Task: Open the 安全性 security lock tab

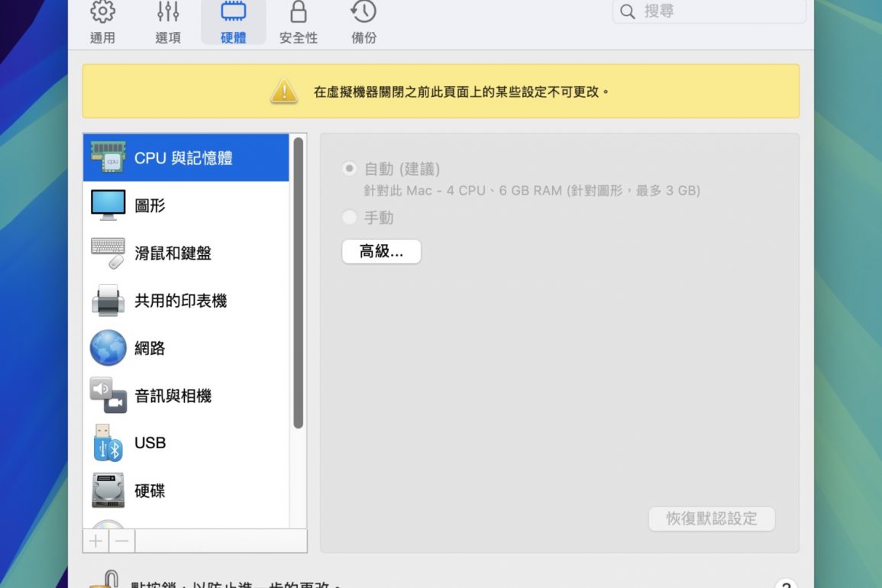Action: tap(299, 21)
